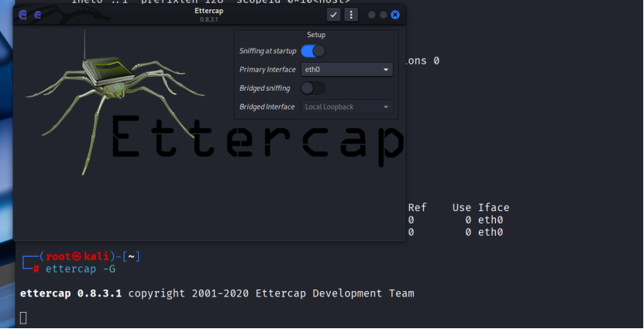Accept setup with the checkmark button
The width and height of the screenshot is (644, 329).
tap(333, 15)
